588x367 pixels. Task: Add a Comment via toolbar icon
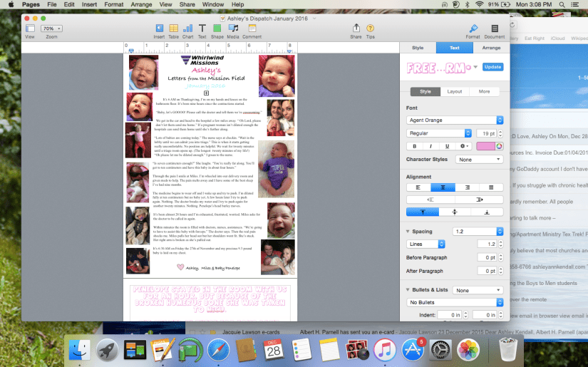click(x=252, y=28)
